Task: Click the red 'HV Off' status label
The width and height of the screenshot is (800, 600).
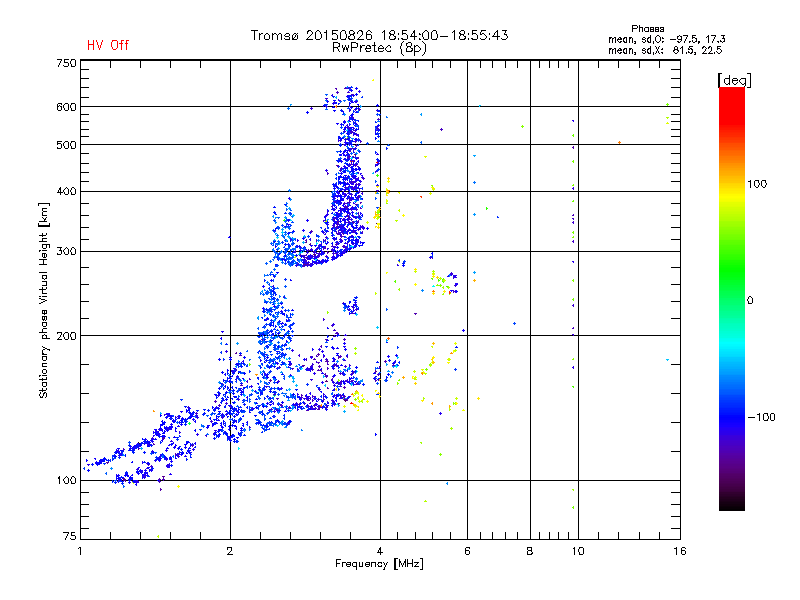Action: point(108,45)
